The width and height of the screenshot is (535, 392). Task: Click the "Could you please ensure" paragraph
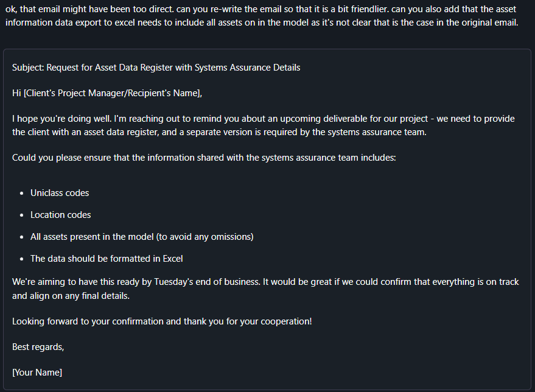click(x=204, y=158)
